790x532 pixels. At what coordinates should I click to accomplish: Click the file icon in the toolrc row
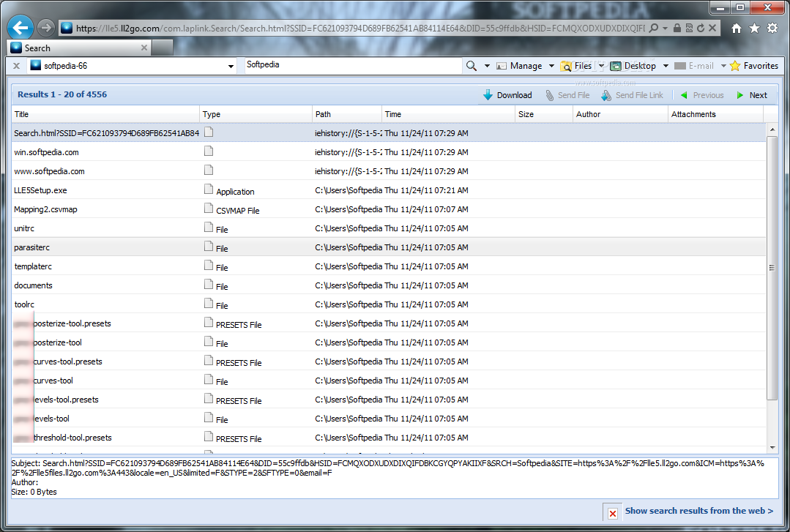click(209, 303)
